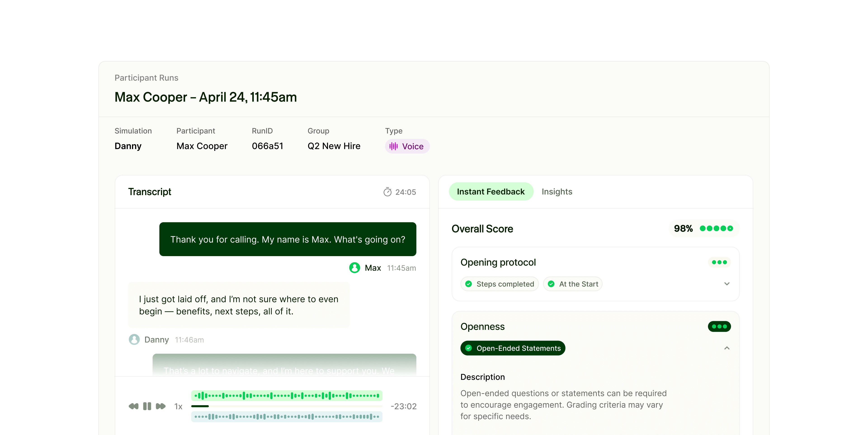Click Max's green avatar icon
Image resolution: width=868 pixels, height=435 pixels.
(354, 268)
